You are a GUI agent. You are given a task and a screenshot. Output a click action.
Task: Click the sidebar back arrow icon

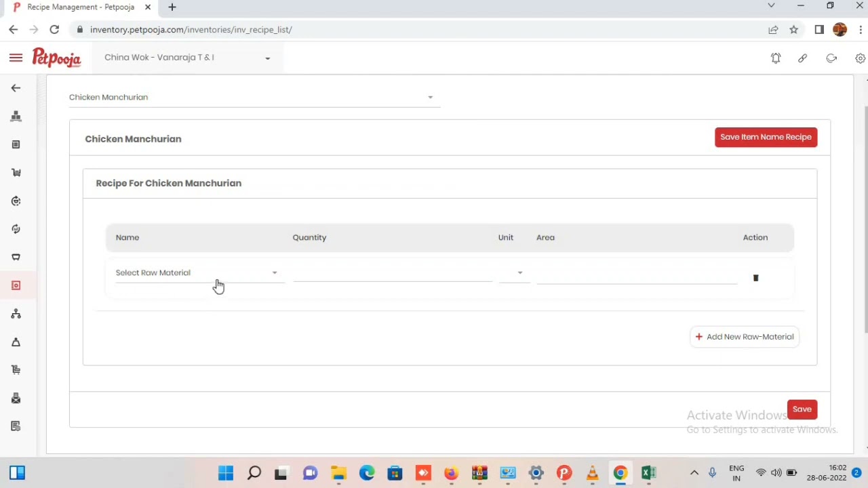[x=16, y=88]
